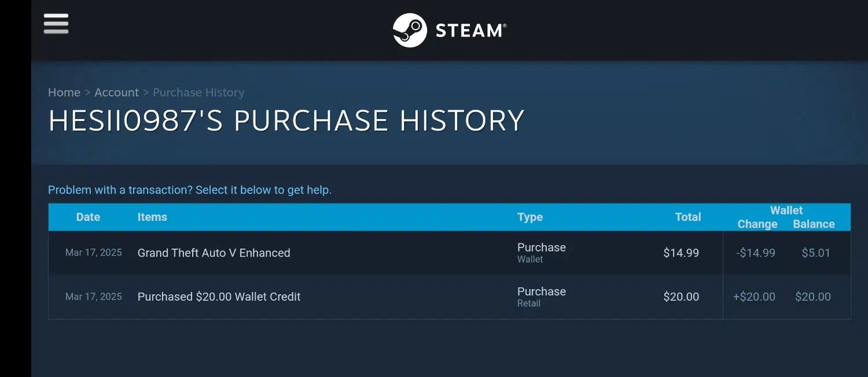Go to Home in breadcrumb
868x377 pixels.
click(x=64, y=93)
